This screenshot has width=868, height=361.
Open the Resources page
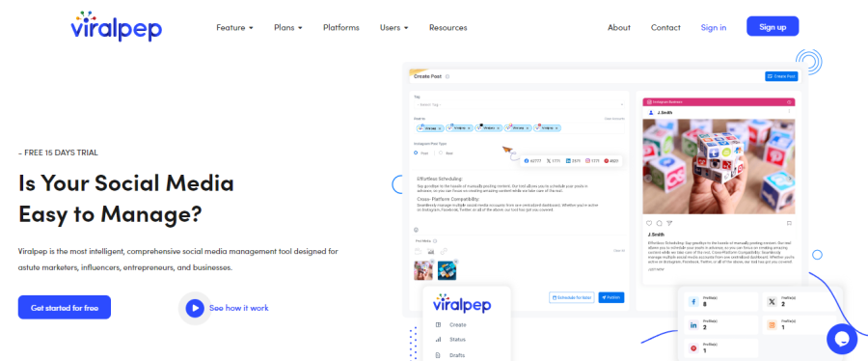[x=448, y=28]
